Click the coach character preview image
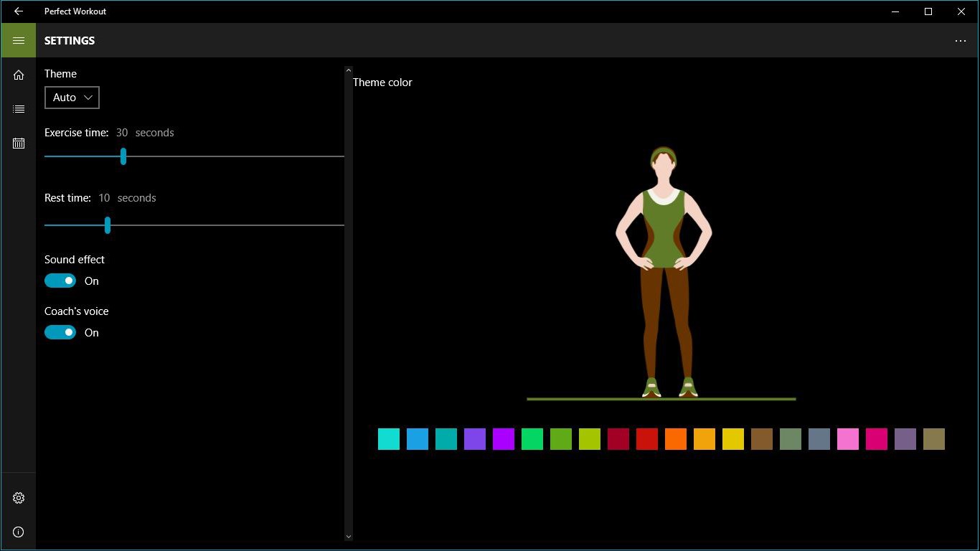Image resolution: width=980 pixels, height=551 pixels. point(664,273)
